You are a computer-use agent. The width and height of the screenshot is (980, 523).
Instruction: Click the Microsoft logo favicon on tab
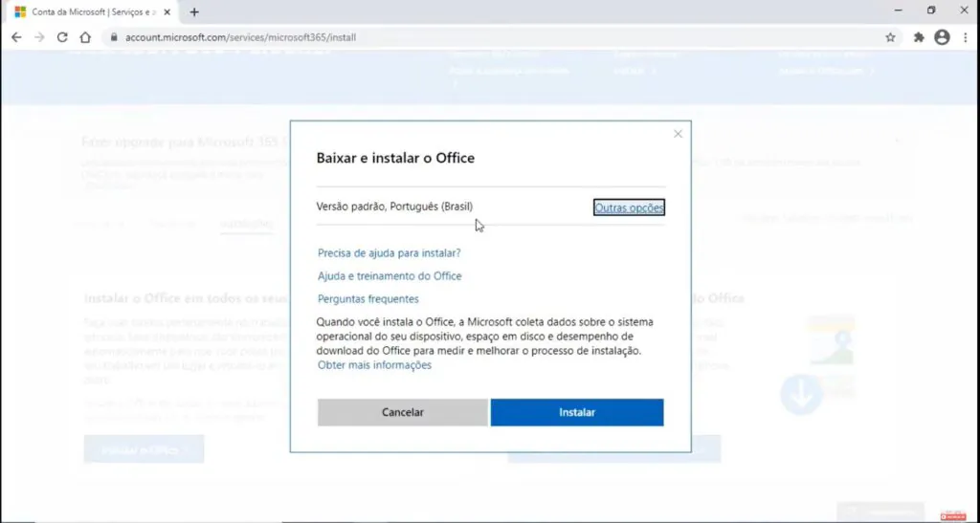[20, 11]
